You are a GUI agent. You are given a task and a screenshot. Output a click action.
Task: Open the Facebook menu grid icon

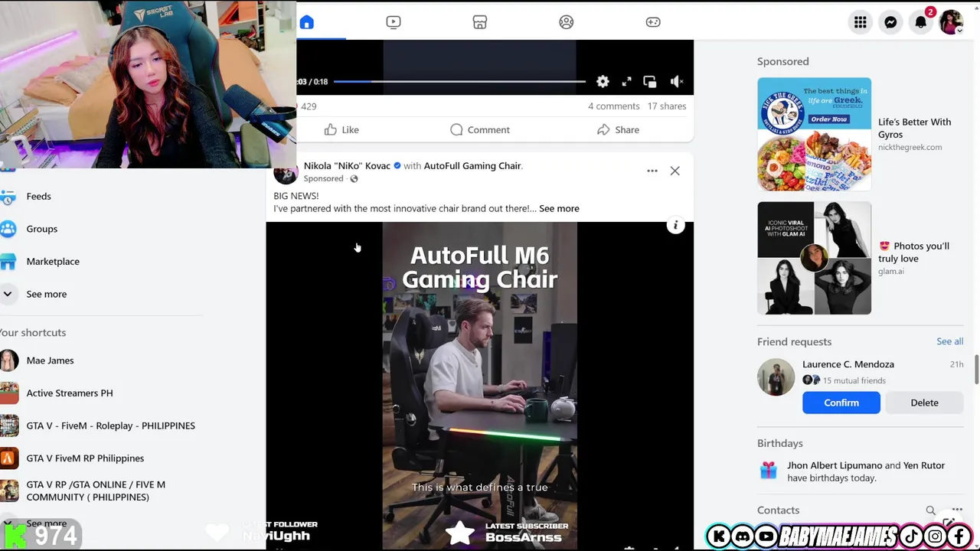(x=861, y=22)
